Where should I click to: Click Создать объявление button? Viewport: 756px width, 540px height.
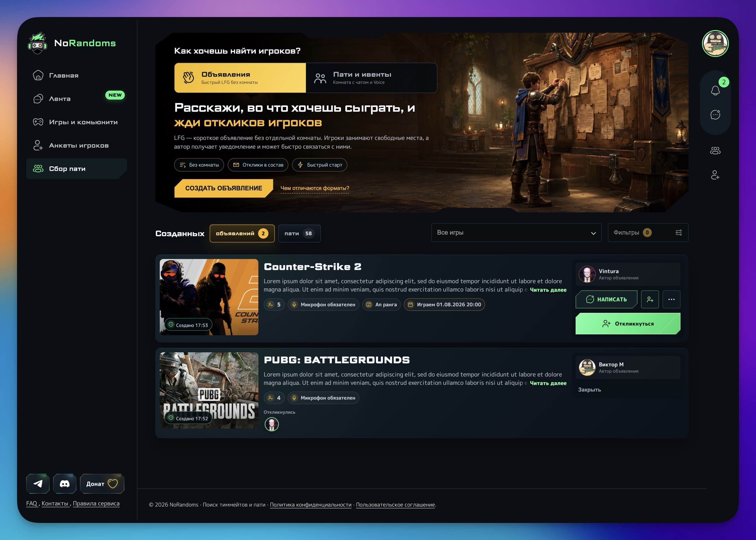224,188
